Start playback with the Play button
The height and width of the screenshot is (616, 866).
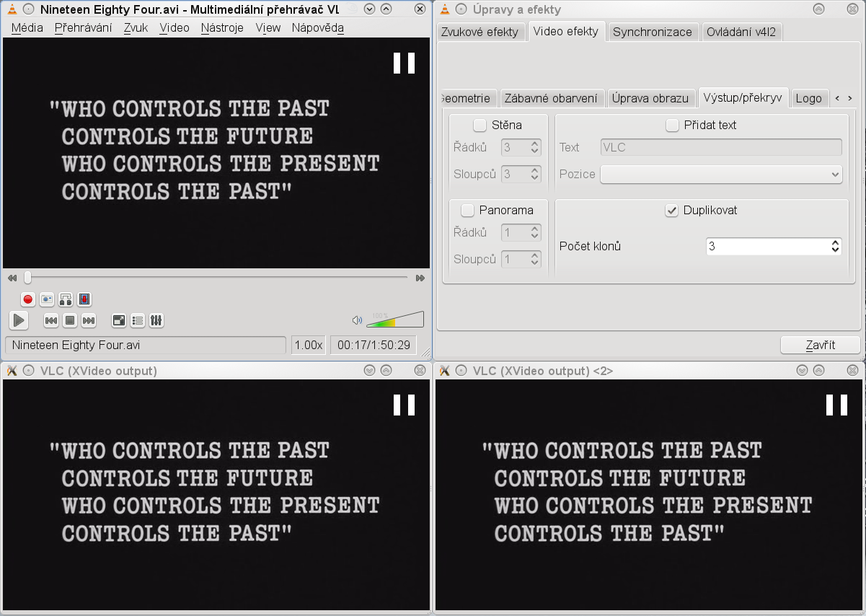coord(18,320)
